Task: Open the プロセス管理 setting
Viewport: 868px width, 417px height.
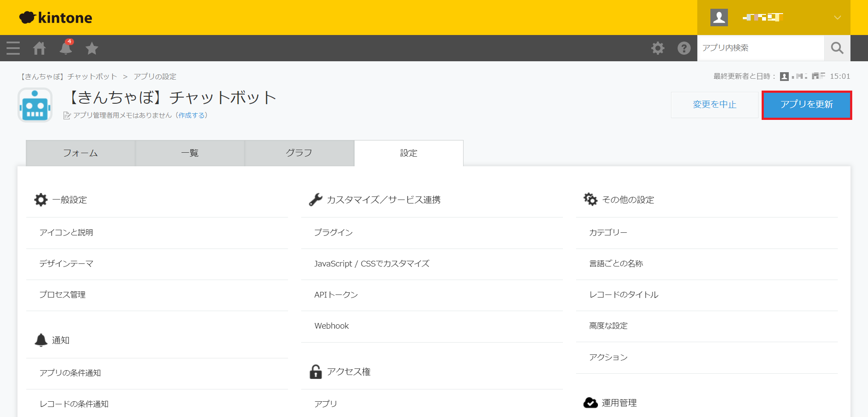Action: pos(63,295)
